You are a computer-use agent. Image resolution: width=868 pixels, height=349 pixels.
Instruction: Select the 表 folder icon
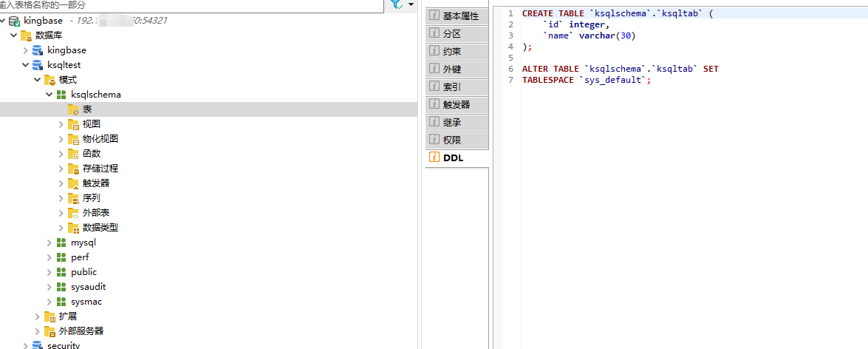pyautogui.click(x=73, y=109)
